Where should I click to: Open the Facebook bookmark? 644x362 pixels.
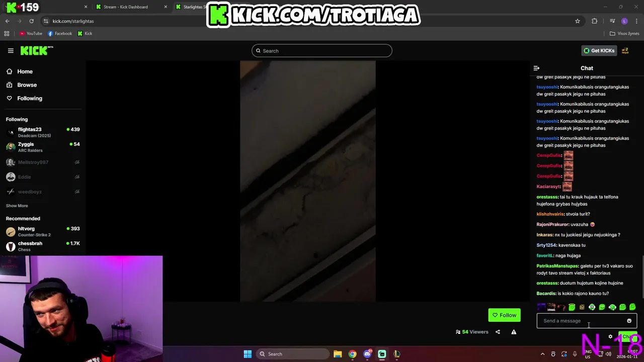(x=60, y=34)
